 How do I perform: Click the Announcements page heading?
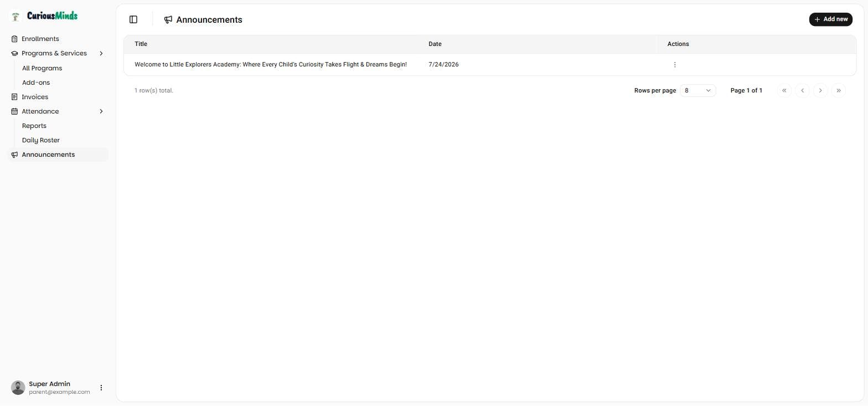(209, 20)
